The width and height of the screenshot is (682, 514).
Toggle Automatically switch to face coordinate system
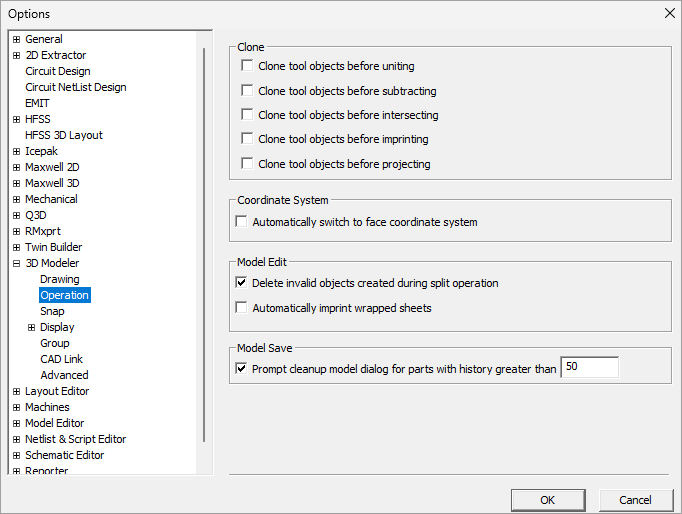(241, 221)
